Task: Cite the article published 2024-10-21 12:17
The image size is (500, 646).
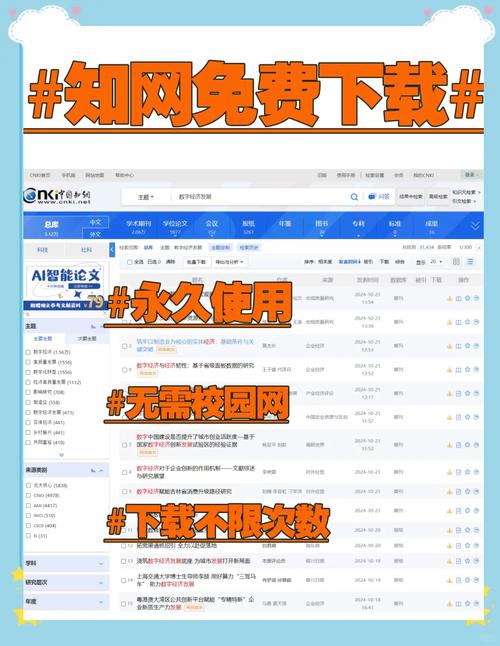Action: [476, 393]
